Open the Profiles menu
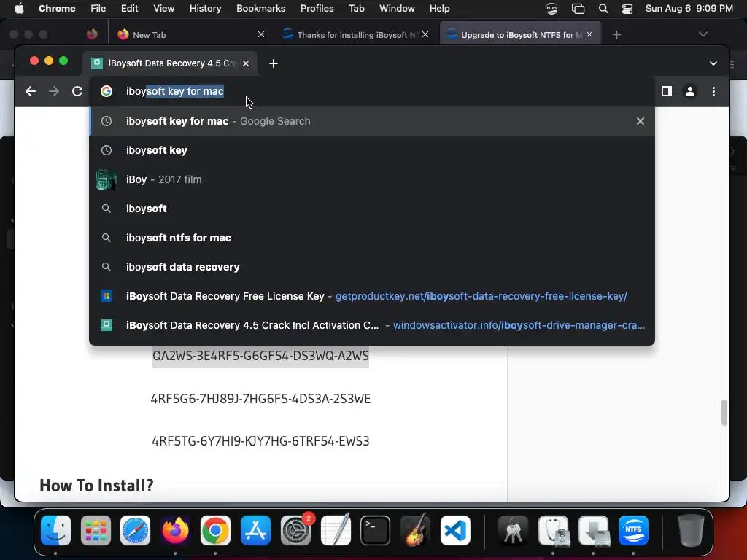The image size is (747, 560). point(317,8)
